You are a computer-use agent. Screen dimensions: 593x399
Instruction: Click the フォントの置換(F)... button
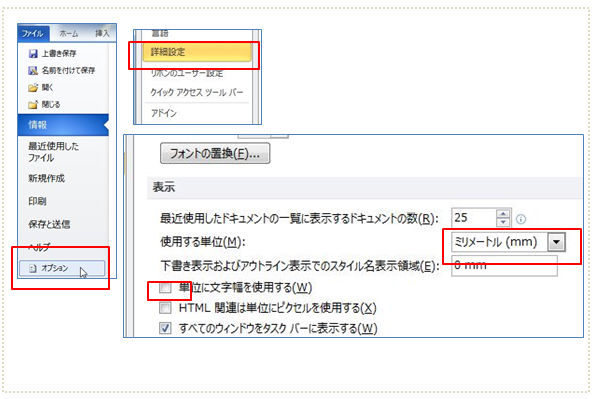pos(215,153)
